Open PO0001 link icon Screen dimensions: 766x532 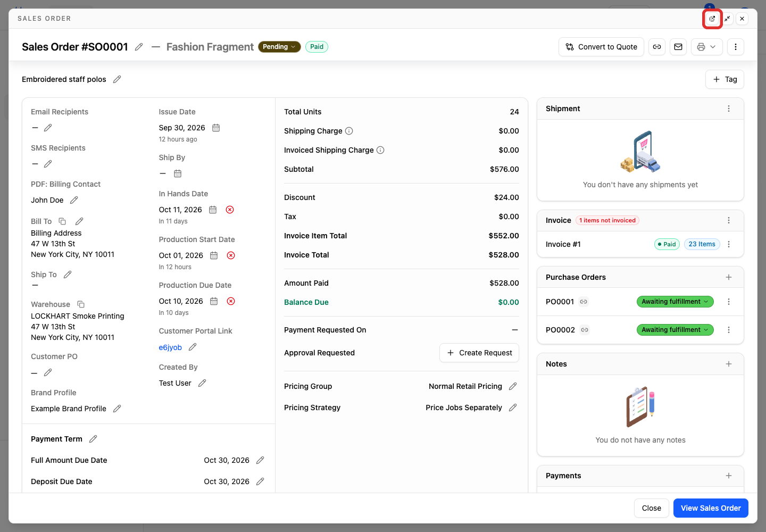pyautogui.click(x=584, y=302)
